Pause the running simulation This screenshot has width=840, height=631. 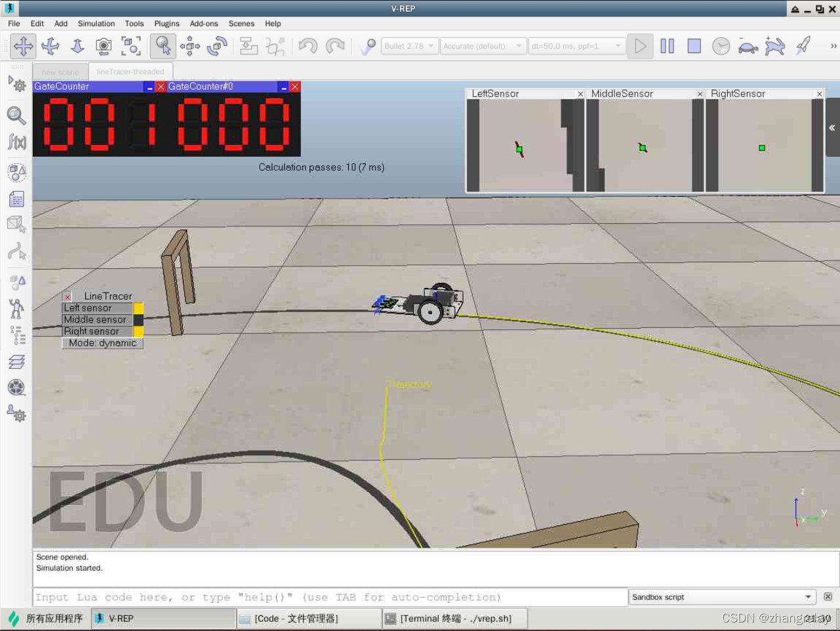(x=668, y=46)
